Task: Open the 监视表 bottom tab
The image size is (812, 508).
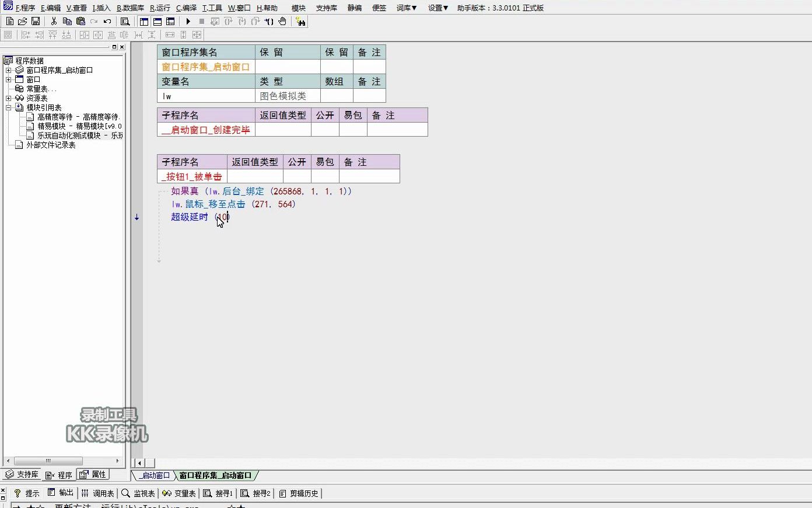Action: tap(138, 493)
